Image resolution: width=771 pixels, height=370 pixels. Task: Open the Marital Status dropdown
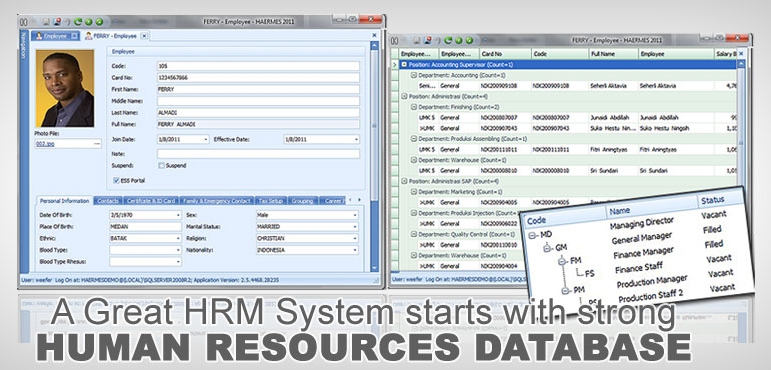(355, 227)
